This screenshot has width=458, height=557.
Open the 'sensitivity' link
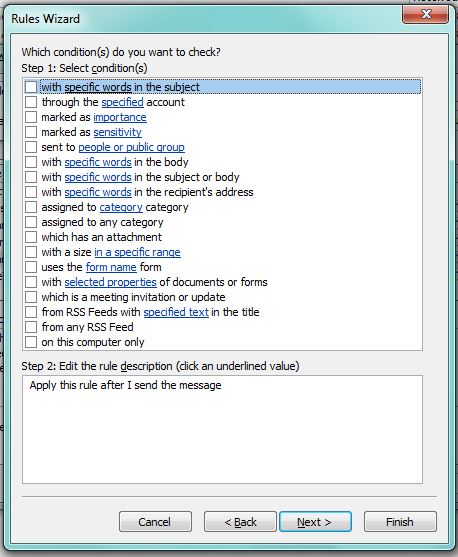tap(117, 132)
